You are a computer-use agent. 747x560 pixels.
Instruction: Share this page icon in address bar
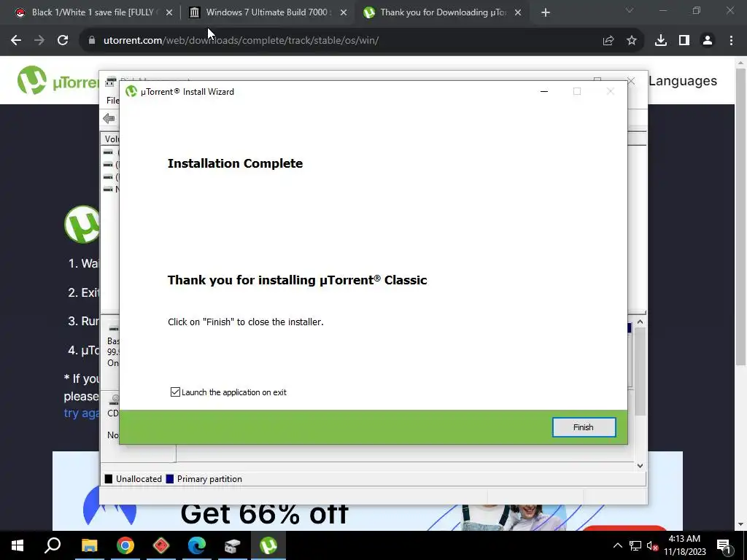point(608,41)
